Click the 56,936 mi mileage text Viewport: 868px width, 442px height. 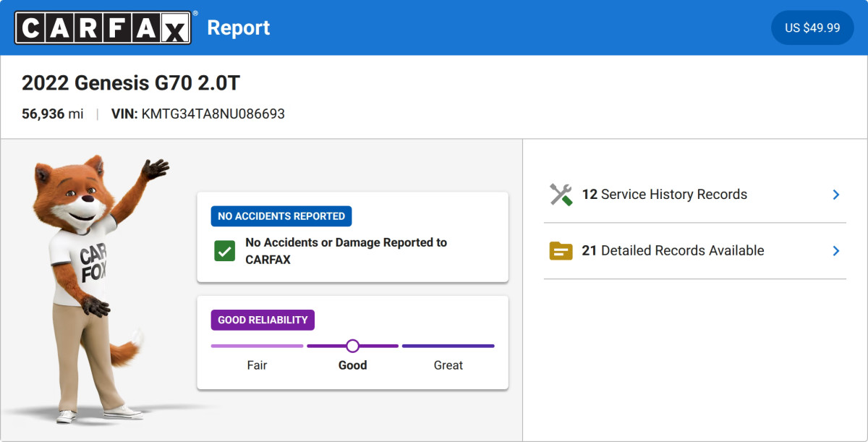[x=53, y=114]
